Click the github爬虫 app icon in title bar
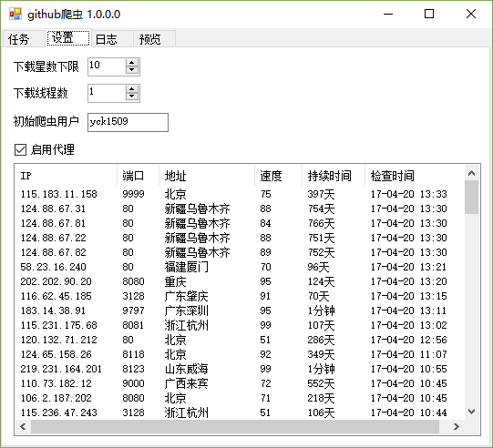Viewport: 493px width, 448px height. pyautogui.click(x=15, y=15)
